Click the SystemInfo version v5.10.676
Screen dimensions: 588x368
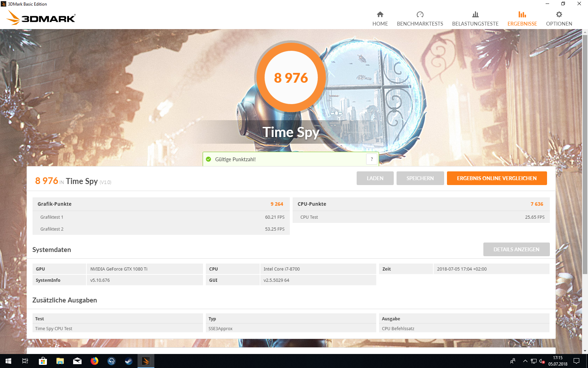coord(100,280)
